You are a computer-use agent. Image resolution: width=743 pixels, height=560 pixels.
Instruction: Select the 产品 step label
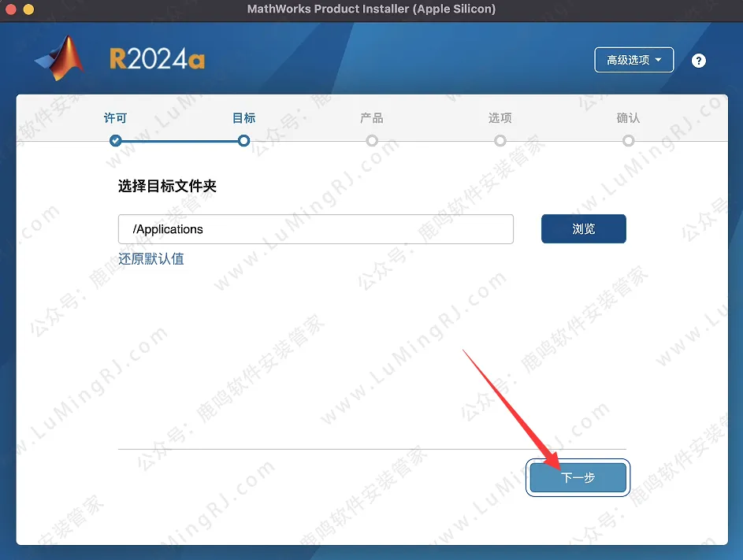(372, 118)
